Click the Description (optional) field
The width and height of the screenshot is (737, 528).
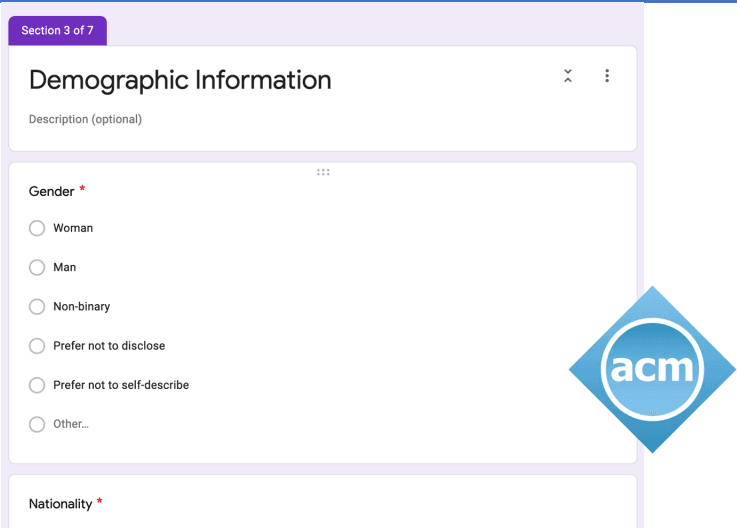pos(86,119)
